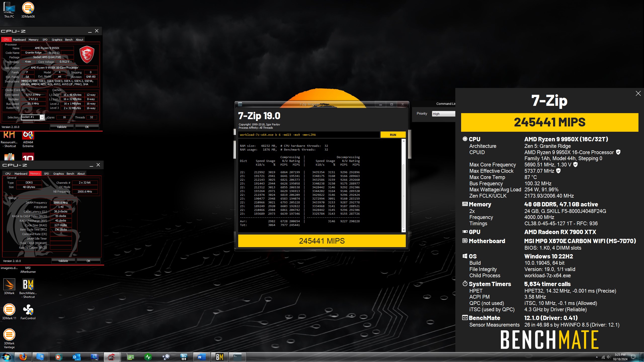This screenshot has height=362, width=644.
Task: Open the green graphics card taskbar icon
Action: pyautogui.click(x=130, y=357)
